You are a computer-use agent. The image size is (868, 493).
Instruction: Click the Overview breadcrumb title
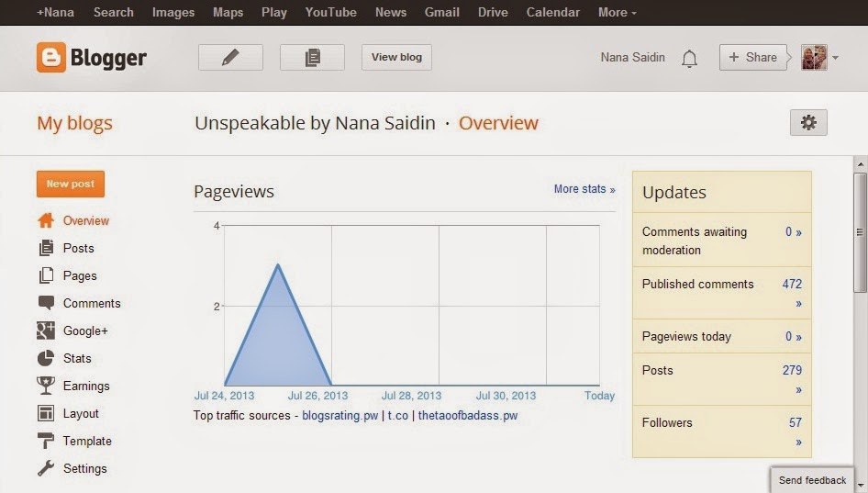[498, 123]
